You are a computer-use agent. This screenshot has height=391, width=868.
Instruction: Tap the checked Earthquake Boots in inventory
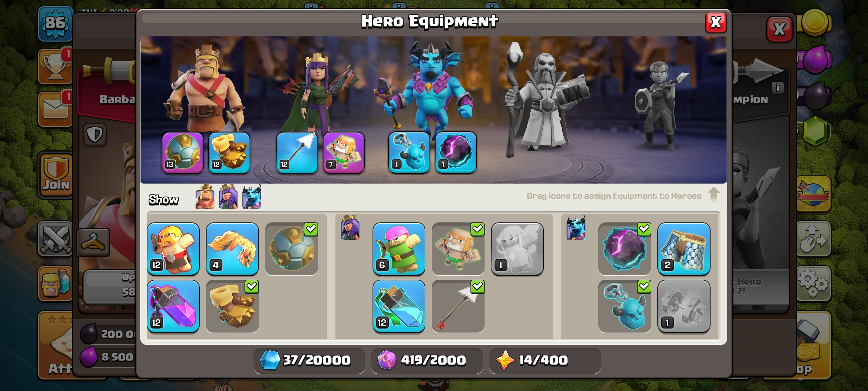point(232,306)
